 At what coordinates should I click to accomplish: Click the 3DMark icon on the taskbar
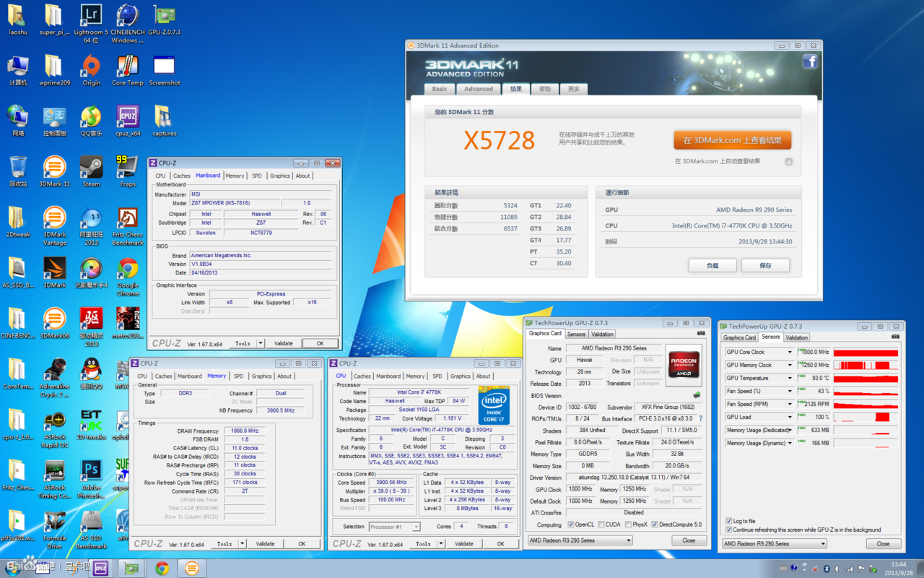[x=191, y=569]
